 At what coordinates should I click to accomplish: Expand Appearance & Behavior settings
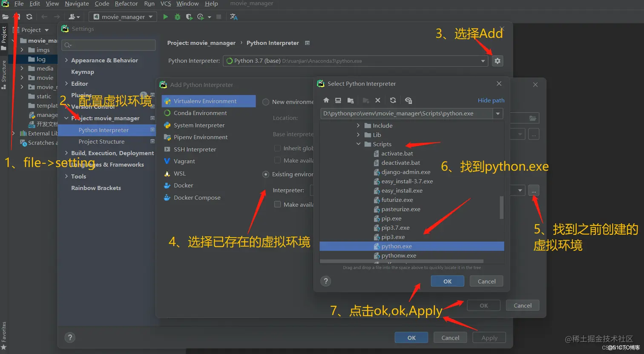(x=66, y=60)
